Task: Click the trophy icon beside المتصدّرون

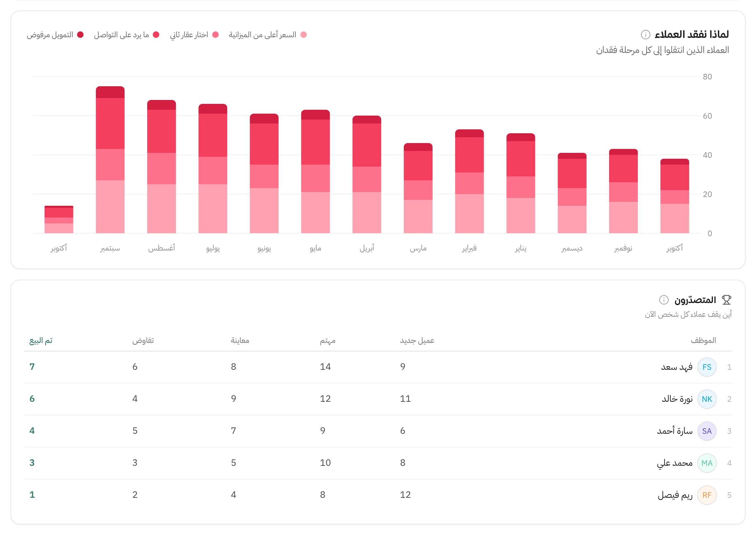Action: (x=726, y=300)
